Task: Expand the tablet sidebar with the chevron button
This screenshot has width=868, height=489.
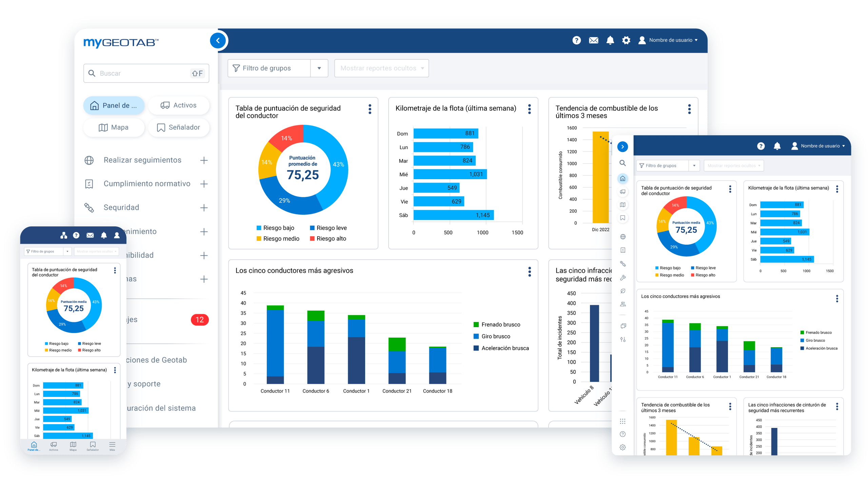Action: tap(622, 147)
